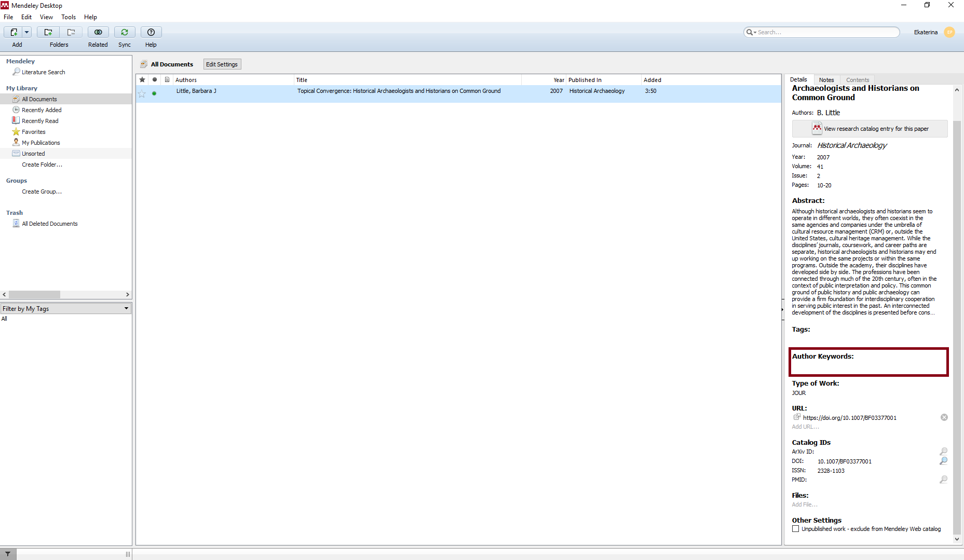964x560 pixels.
Task: Open the View menu
Action: (x=46, y=17)
